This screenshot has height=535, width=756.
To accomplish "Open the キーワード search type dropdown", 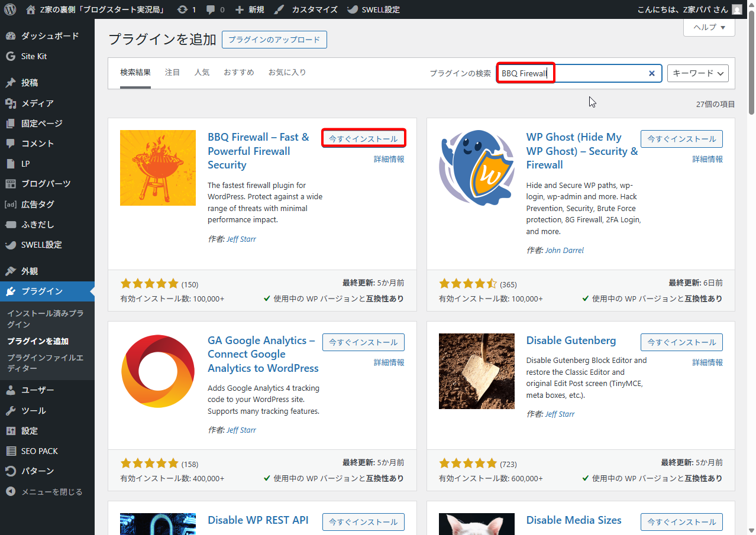I will click(698, 73).
